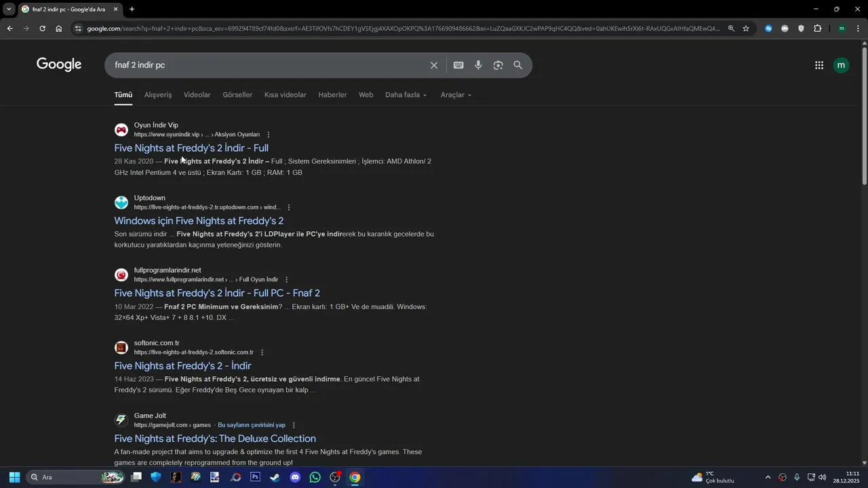
Task: Open the Google apps grid
Action: tap(819, 65)
